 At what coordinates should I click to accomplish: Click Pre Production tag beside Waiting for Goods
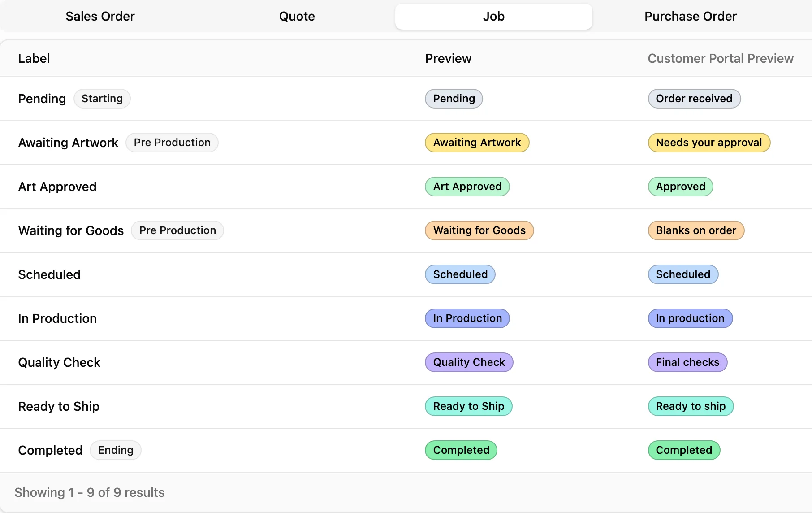[x=177, y=230]
